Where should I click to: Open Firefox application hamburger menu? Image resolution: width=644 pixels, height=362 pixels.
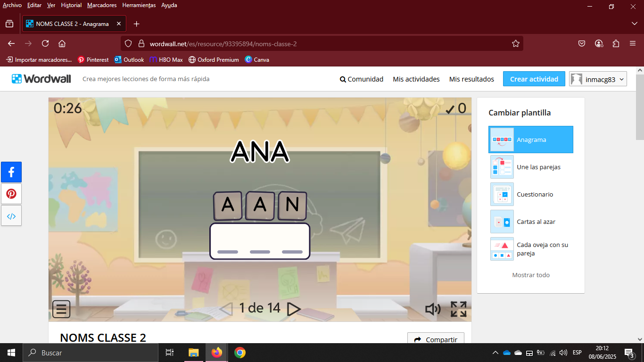[x=633, y=43]
